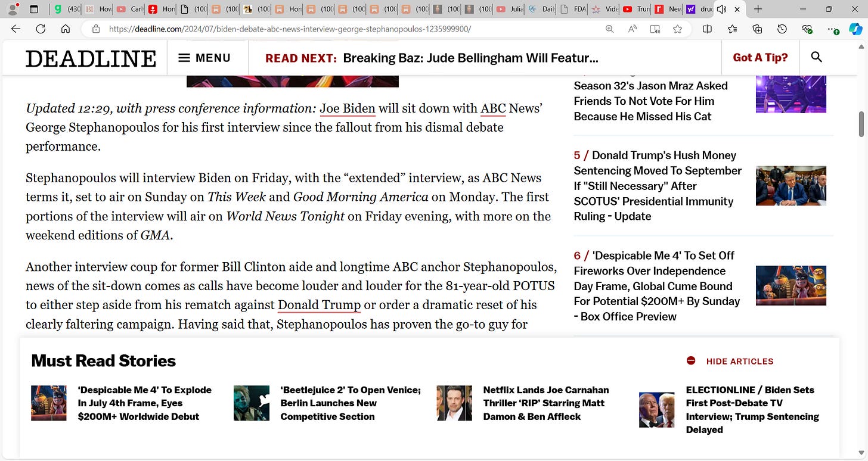Image resolution: width=868 pixels, height=461 pixels.
Task: Click the 'Got A Tip?' link
Action: pyautogui.click(x=760, y=57)
